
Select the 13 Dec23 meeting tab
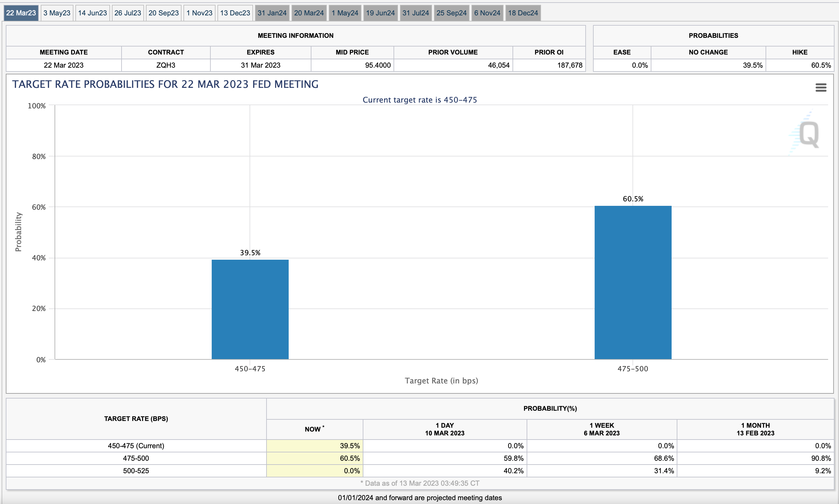tap(235, 13)
